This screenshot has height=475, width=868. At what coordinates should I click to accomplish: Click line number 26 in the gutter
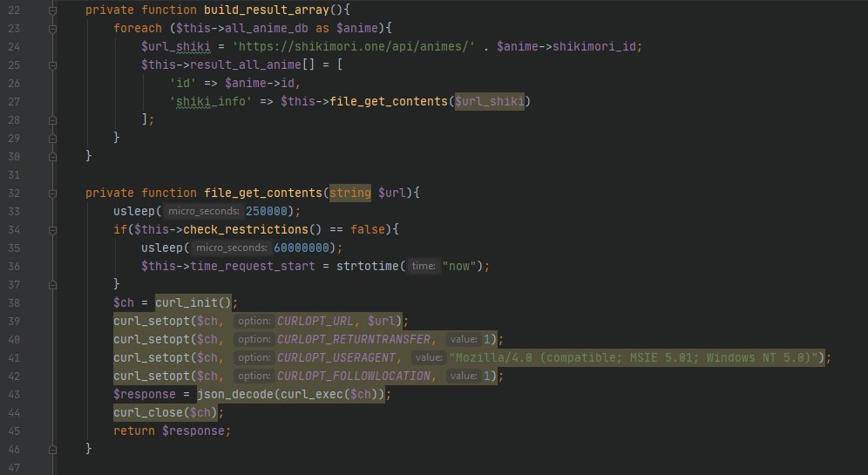[x=14, y=83]
